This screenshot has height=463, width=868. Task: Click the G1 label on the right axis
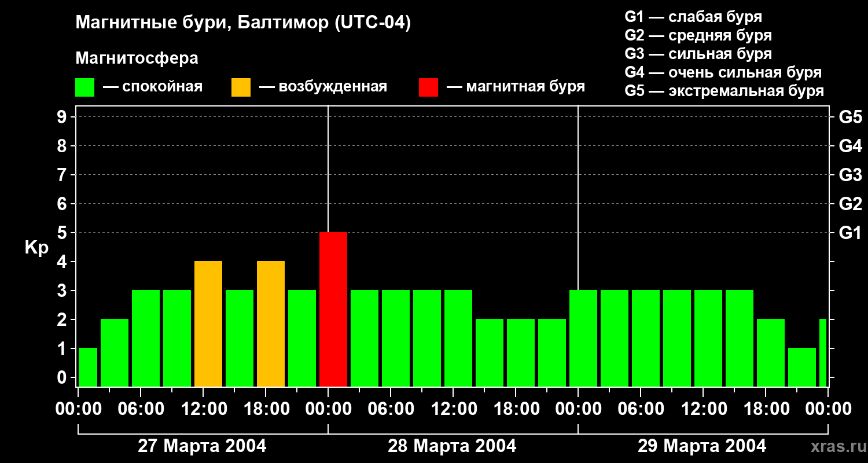pos(850,233)
